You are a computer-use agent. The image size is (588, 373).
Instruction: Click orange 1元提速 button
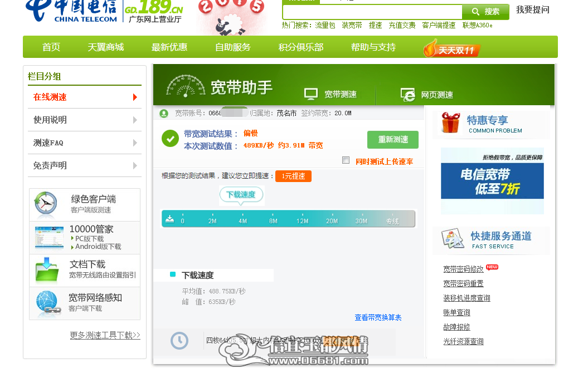[293, 176]
